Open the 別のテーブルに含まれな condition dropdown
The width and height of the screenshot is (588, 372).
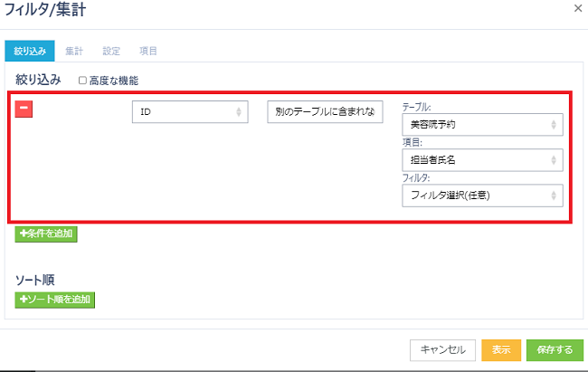pos(326,111)
